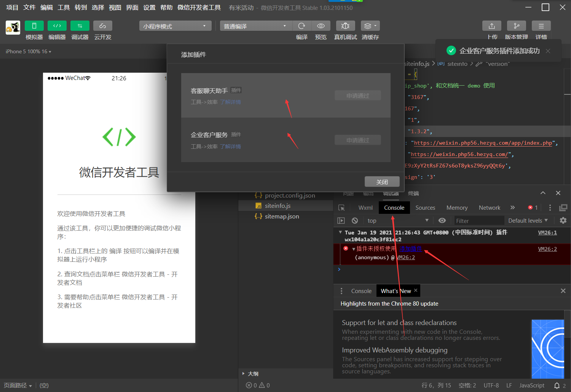Screen dimensions: 571x392
Task: Open the details (详情) menu icon
Action: click(541, 25)
